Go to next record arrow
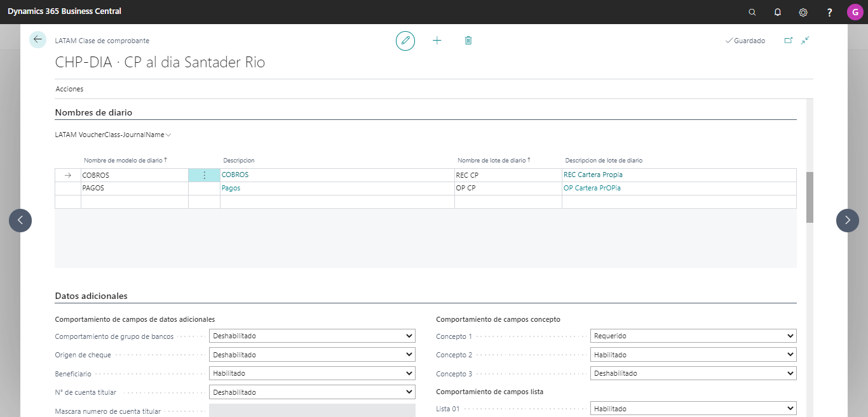The image size is (868, 417). point(848,220)
